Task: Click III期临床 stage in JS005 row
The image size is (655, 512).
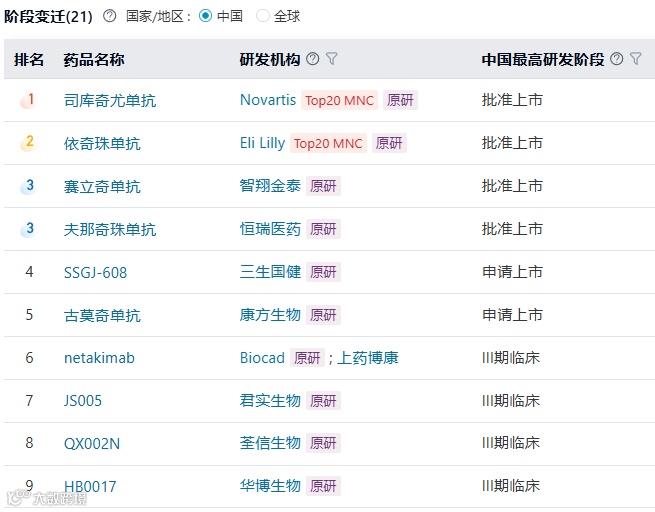Action: [x=511, y=401]
